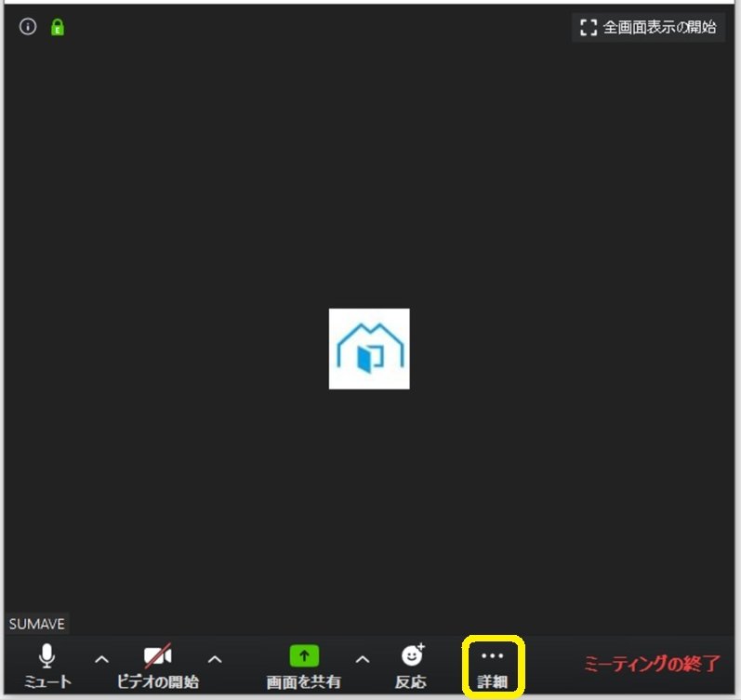Start video with ビデオの開始
This screenshot has height=700, width=741.
pyautogui.click(x=158, y=665)
